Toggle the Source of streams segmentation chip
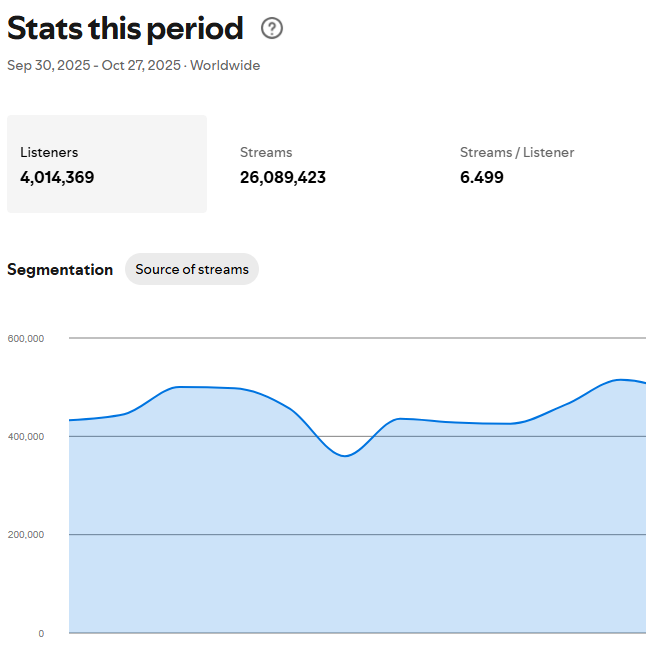Screen dimensions: 646x646 pyautogui.click(x=192, y=269)
